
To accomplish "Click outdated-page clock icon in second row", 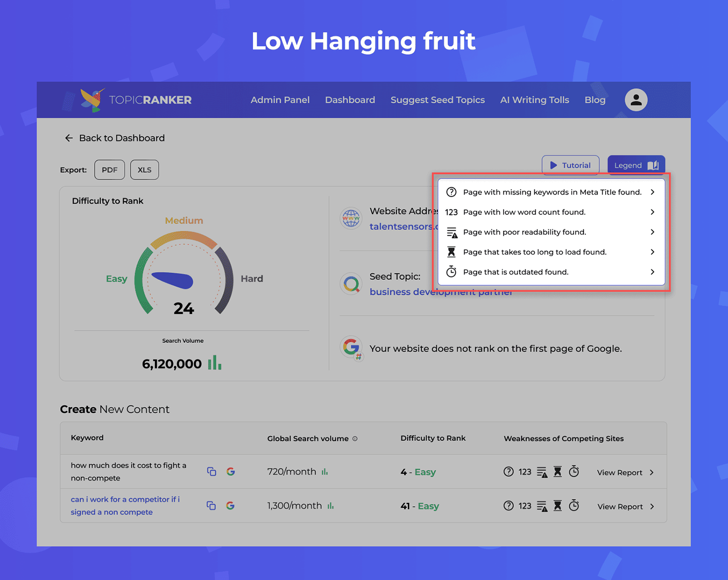I will click(x=574, y=505).
